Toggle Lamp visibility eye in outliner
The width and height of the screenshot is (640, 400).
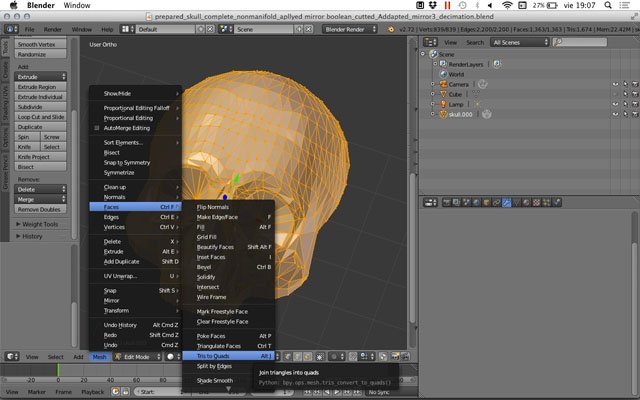[x=615, y=104]
